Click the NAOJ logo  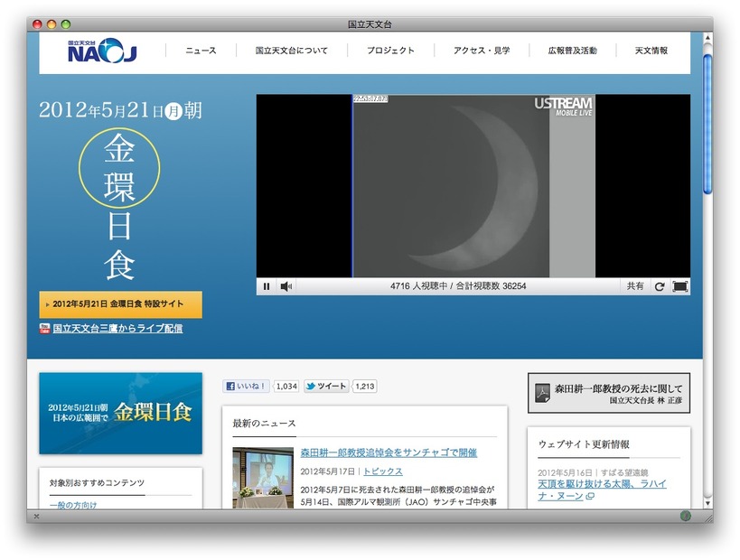click(101, 51)
